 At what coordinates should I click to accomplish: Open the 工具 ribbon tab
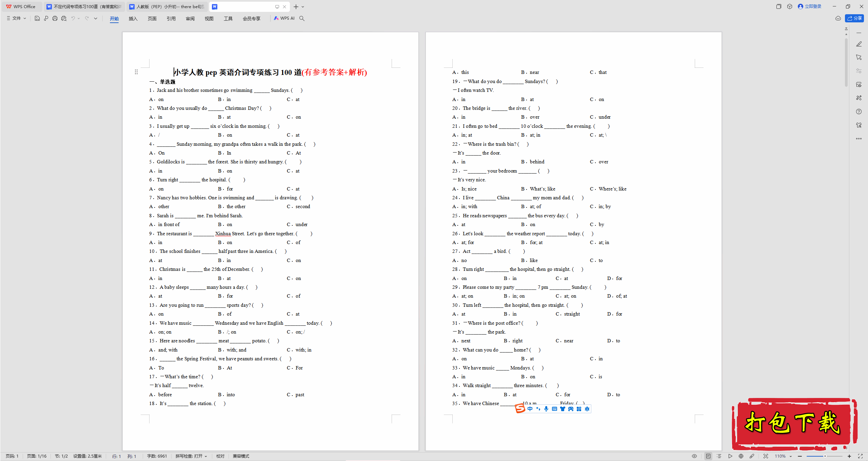tap(228, 18)
